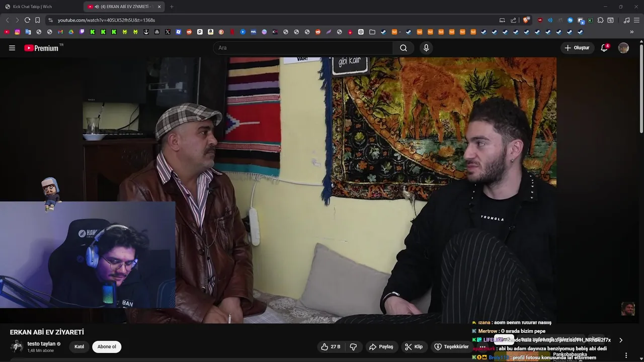The width and height of the screenshot is (644, 362).
Task: Open extensions puzzle piece menu
Action: point(600,20)
